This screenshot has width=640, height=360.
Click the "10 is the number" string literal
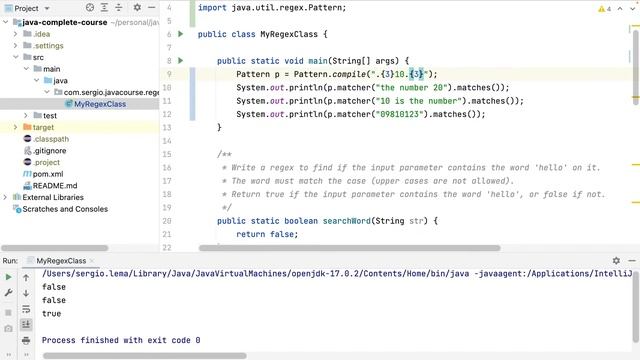click(x=419, y=101)
